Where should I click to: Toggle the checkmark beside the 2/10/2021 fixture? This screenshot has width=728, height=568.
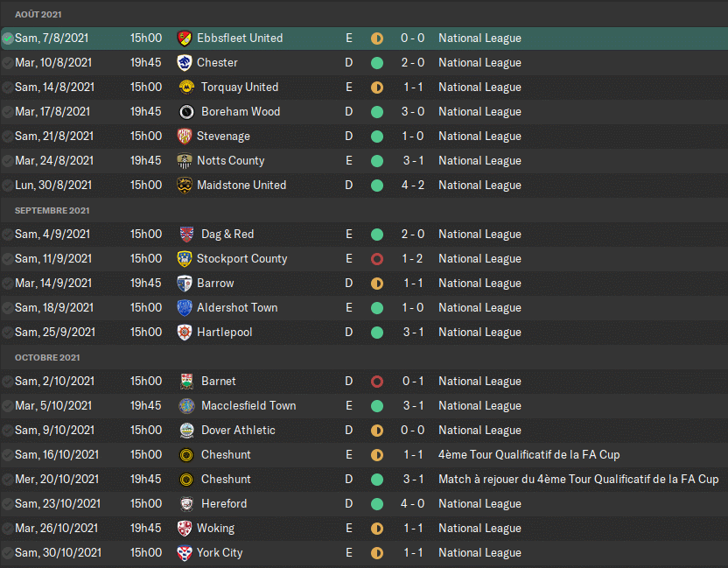point(8,382)
